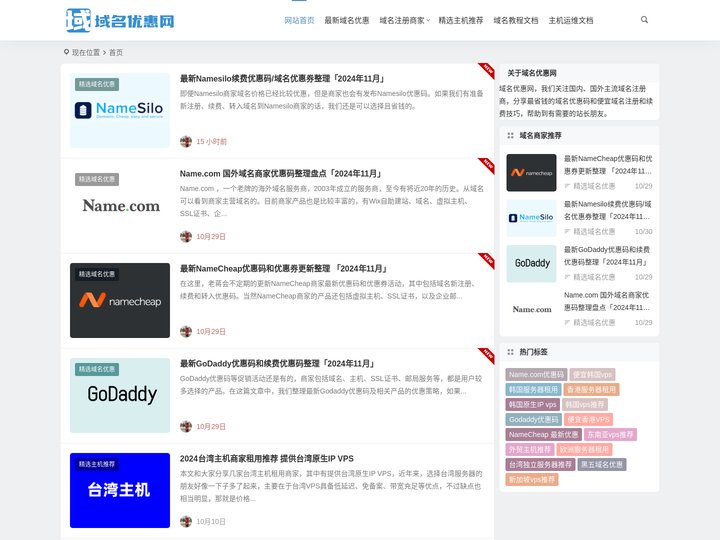
Task: Click the 域名优惠网 site logo
Action: point(120,20)
